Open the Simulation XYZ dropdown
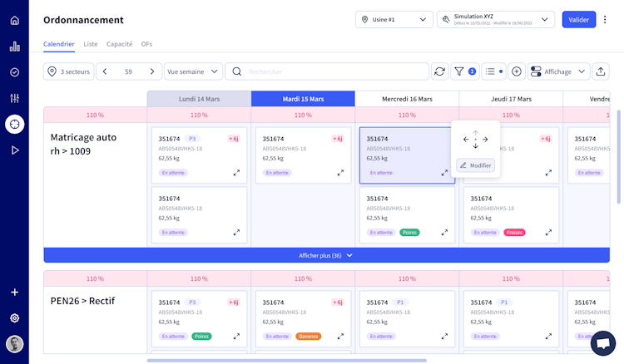Screen dimensions: 624x364 pyautogui.click(x=496, y=19)
